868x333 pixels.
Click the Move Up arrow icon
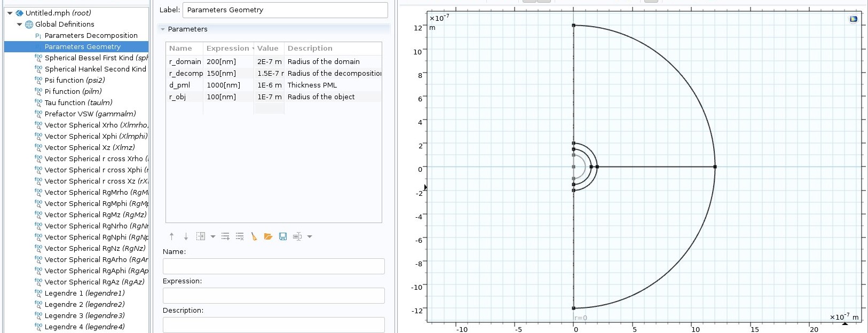171,236
